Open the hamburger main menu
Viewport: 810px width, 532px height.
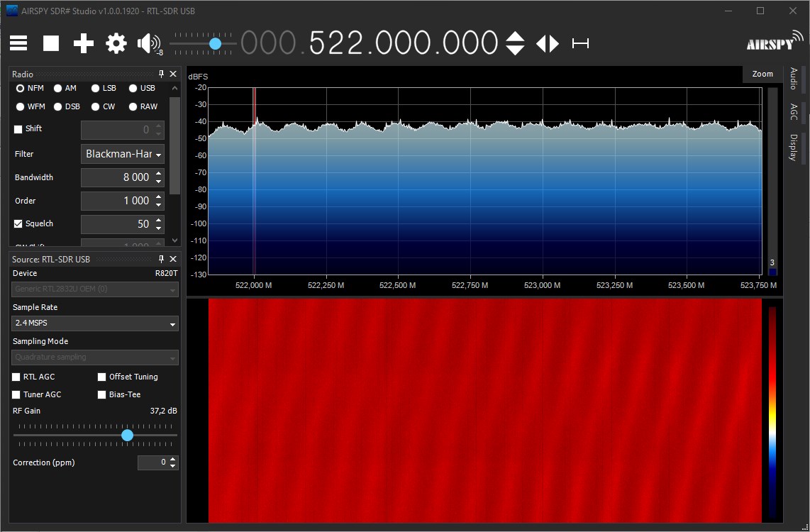(x=18, y=43)
